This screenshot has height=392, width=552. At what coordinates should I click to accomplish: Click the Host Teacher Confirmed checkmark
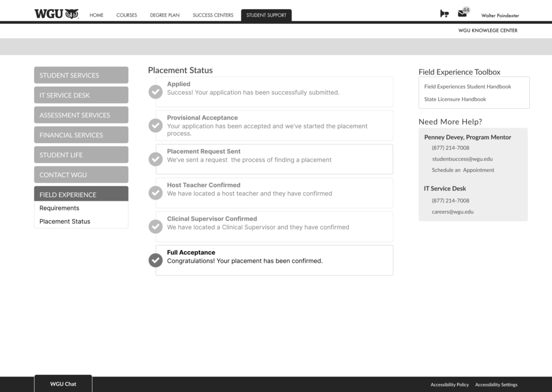155,193
